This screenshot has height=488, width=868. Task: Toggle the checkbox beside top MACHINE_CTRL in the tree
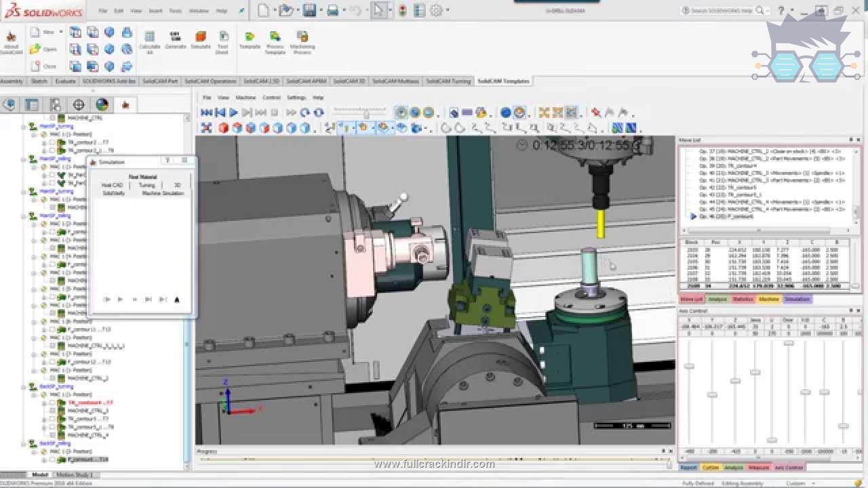point(52,118)
